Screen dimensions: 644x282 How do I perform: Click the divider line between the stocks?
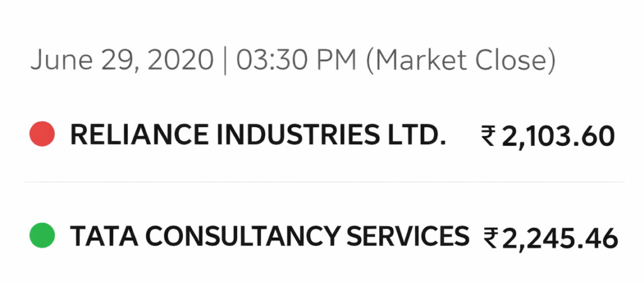click(322, 183)
